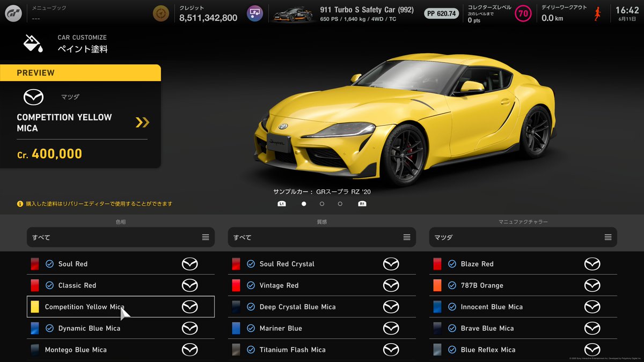Click the Mazda logo in the preview panel
The height and width of the screenshot is (362, 644).
[x=33, y=97]
